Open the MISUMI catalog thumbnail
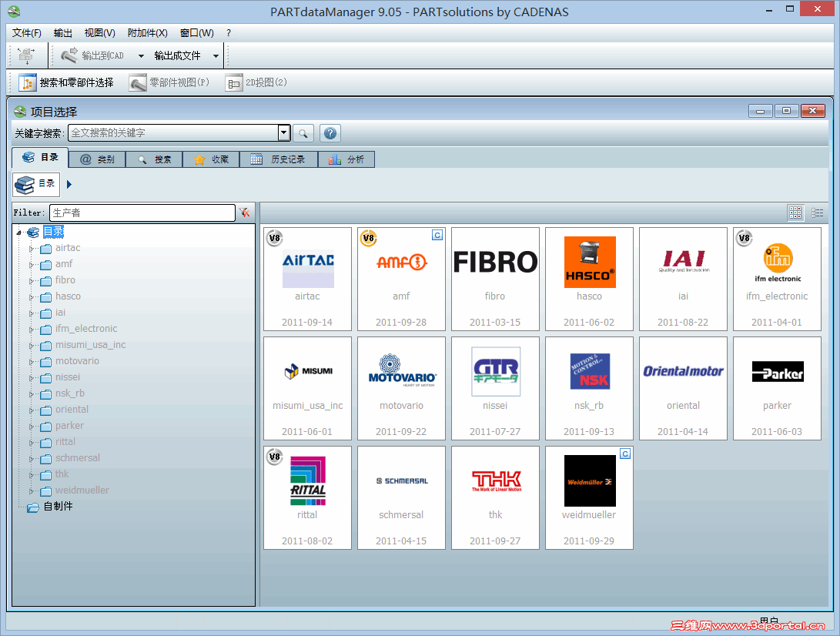Image resolution: width=840 pixels, height=636 pixels. [307, 389]
